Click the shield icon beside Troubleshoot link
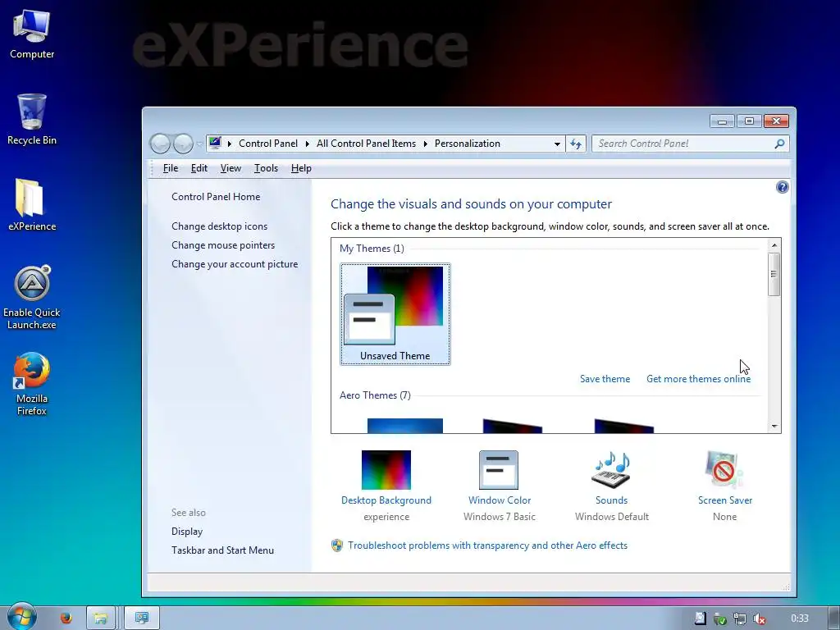Viewport: 840px width, 630px height. tap(337, 546)
